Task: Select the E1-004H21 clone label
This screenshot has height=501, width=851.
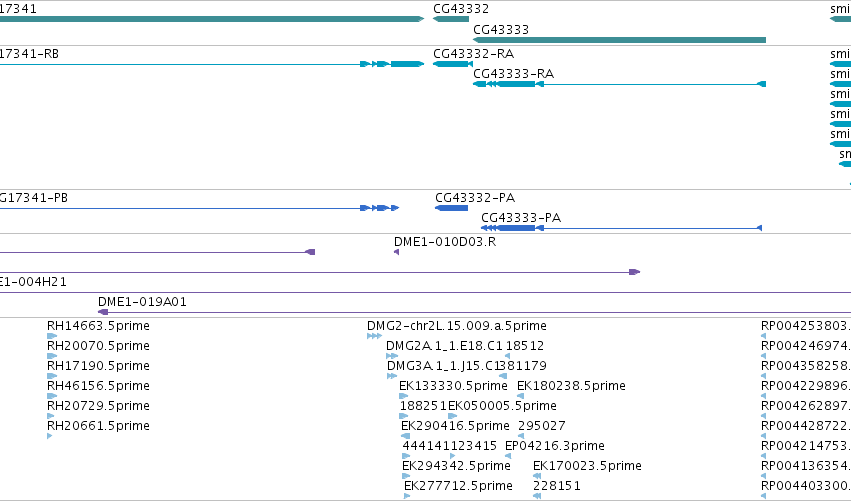Action: point(33,282)
